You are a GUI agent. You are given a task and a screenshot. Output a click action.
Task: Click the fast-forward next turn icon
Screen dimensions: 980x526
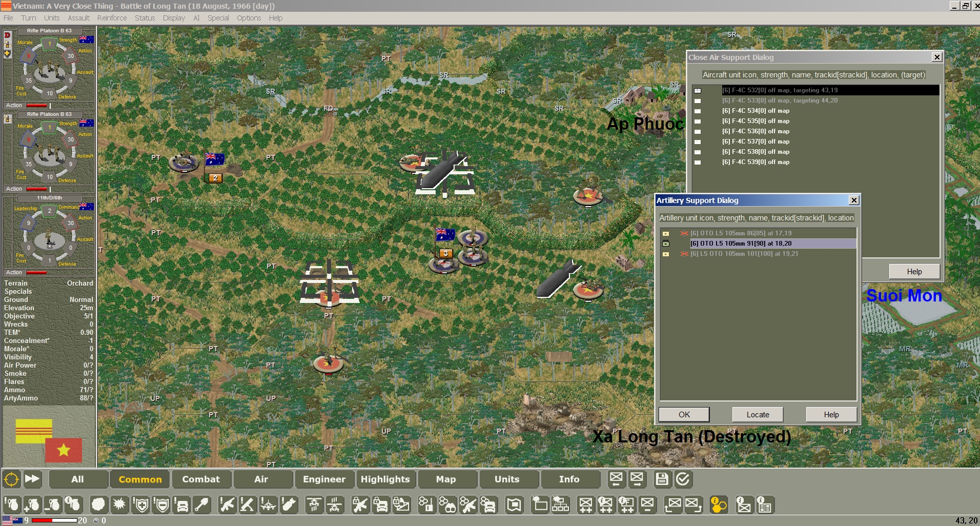click(x=32, y=479)
